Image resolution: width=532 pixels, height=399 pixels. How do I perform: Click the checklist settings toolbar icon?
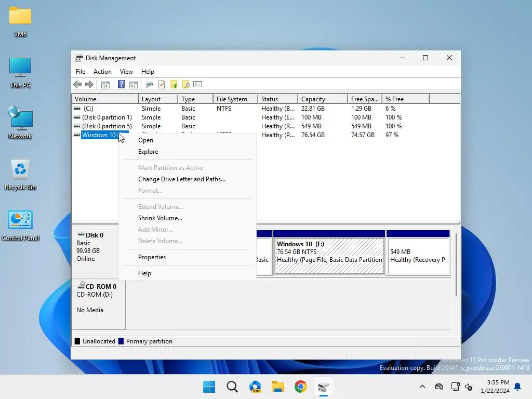(197, 84)
